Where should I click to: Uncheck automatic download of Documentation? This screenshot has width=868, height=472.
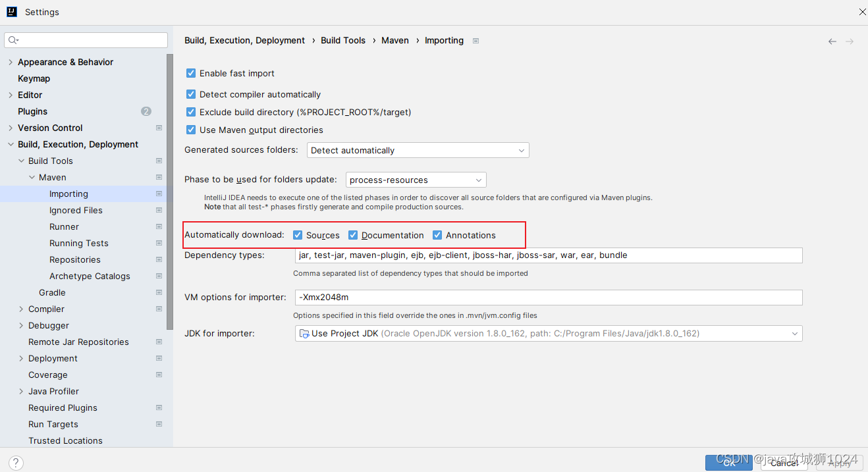(x=353, y=235)
